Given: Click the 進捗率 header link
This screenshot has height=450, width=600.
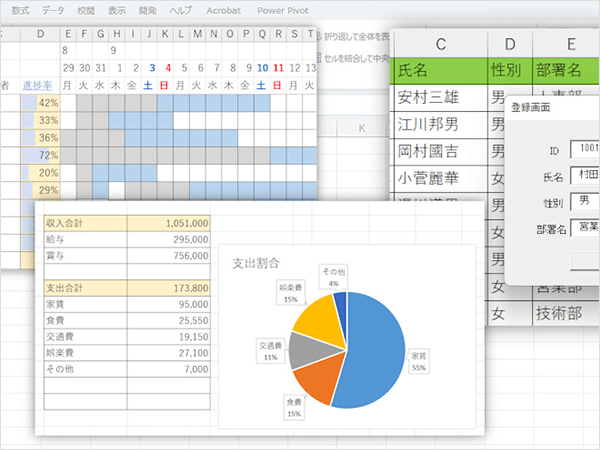Looking at the screenshot, I should click(x=37, y=85).
